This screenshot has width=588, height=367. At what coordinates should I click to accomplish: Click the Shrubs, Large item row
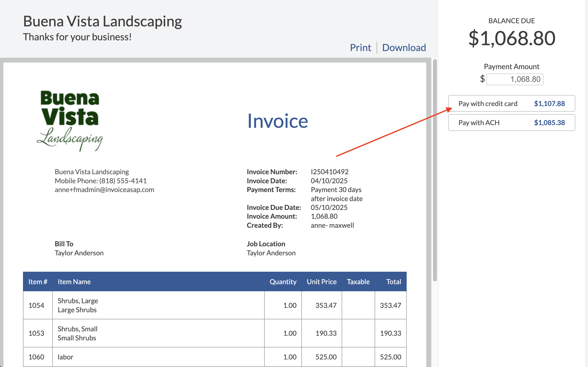[215, 305]
